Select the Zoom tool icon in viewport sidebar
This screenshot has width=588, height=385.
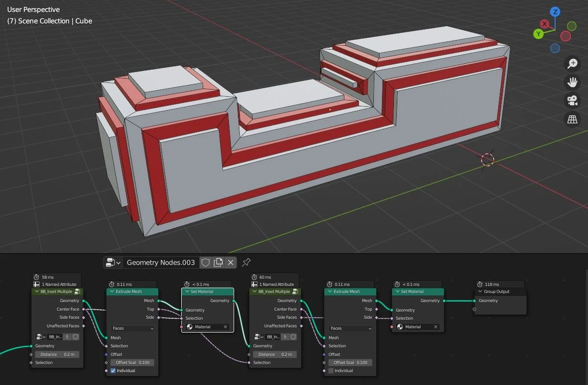[x=572, y=63]
